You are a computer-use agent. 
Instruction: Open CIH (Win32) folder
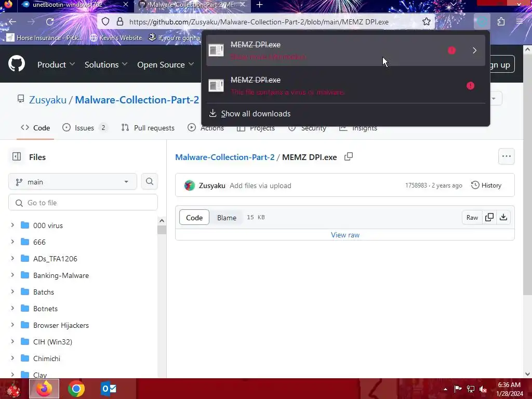52,342
